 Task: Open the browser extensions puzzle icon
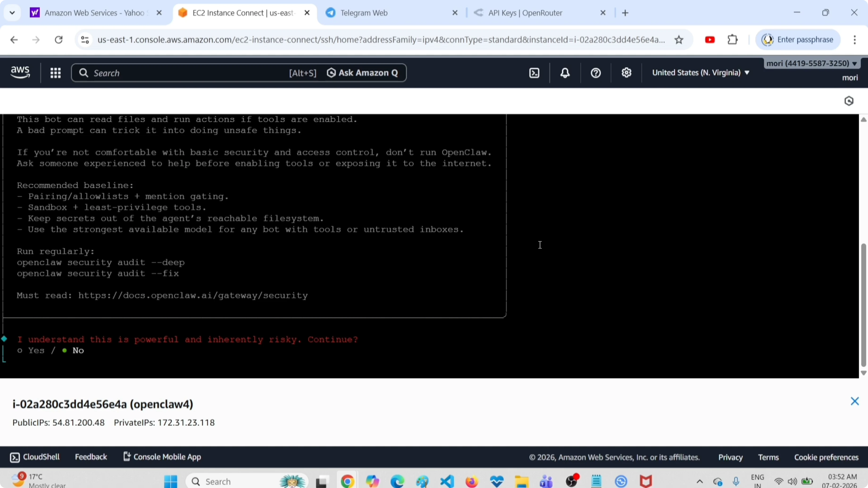pyautogui.click(x=733, y=40)
